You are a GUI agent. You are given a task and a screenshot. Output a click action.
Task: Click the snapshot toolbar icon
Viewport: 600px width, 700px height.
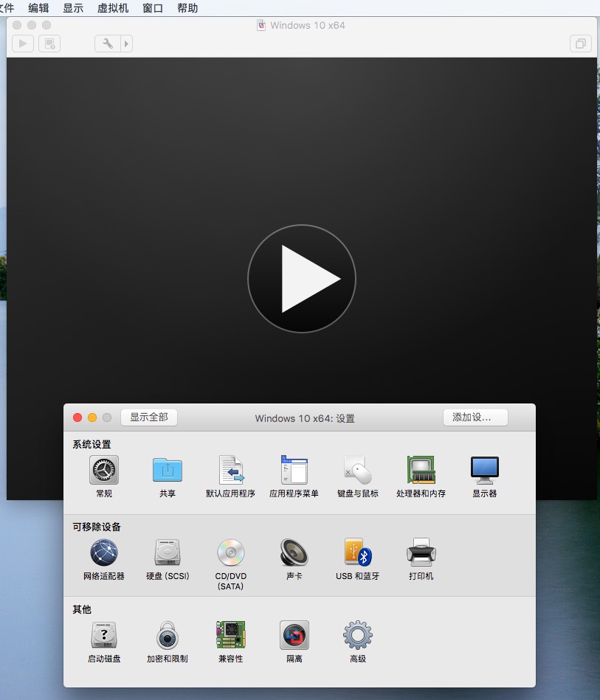pos(49,44)
